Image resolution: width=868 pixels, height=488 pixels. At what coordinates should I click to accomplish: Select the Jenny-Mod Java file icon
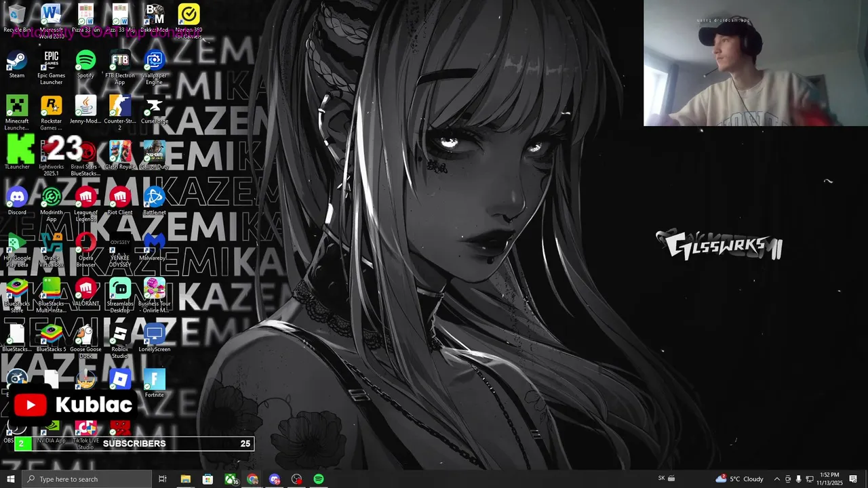[85, 110]
